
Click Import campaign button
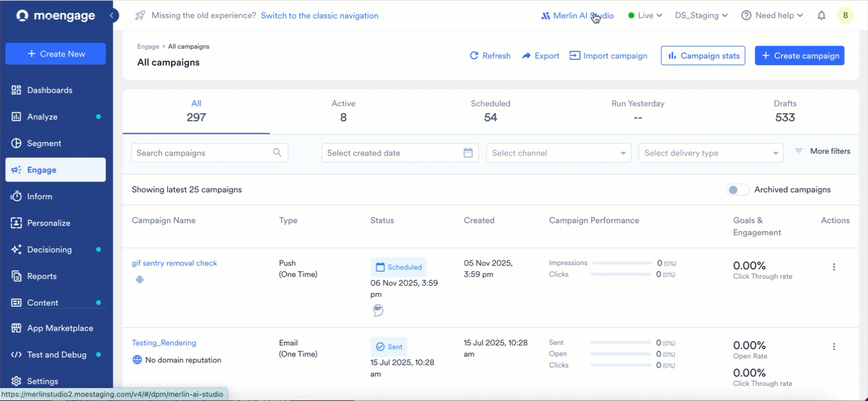[x=608, y=56]
